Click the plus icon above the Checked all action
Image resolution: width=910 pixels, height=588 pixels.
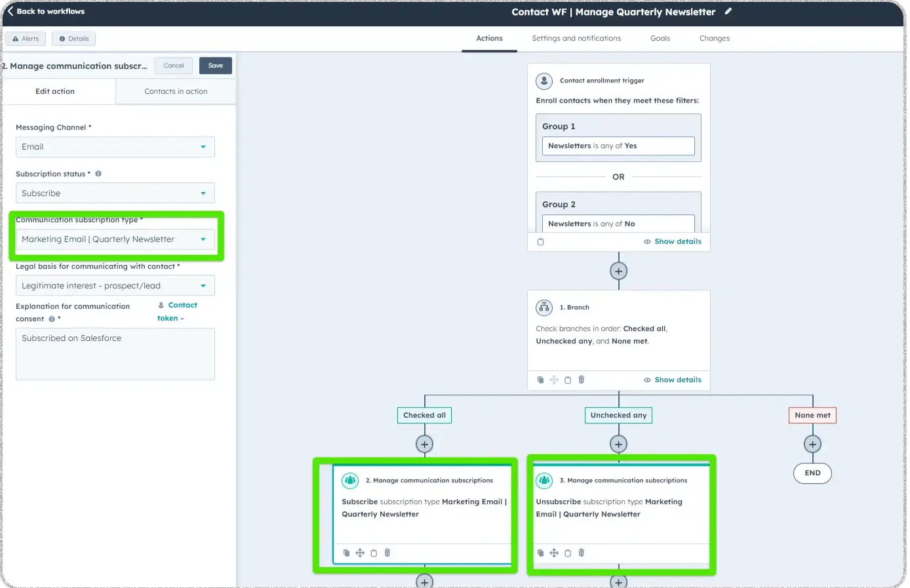[x=424, y=444]
